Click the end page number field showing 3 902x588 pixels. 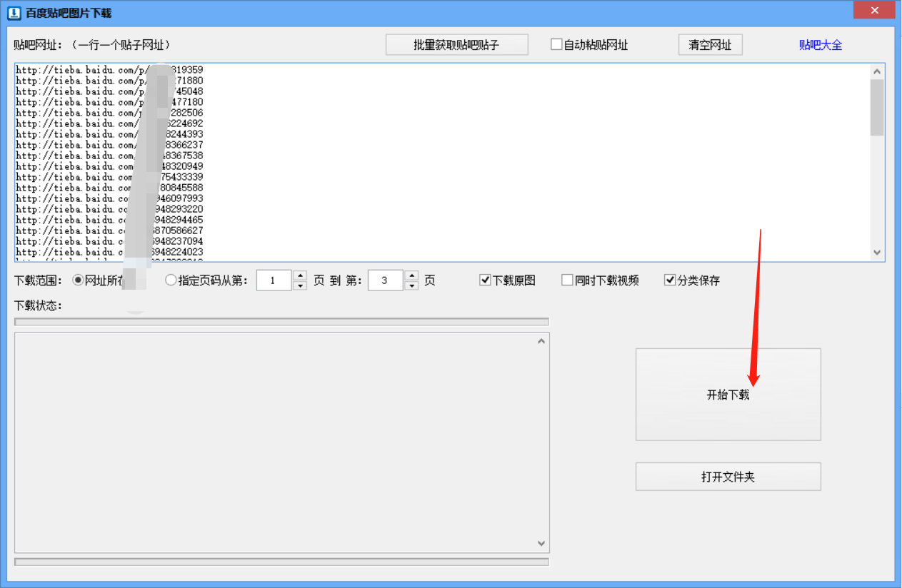click(x=385, y=280)
